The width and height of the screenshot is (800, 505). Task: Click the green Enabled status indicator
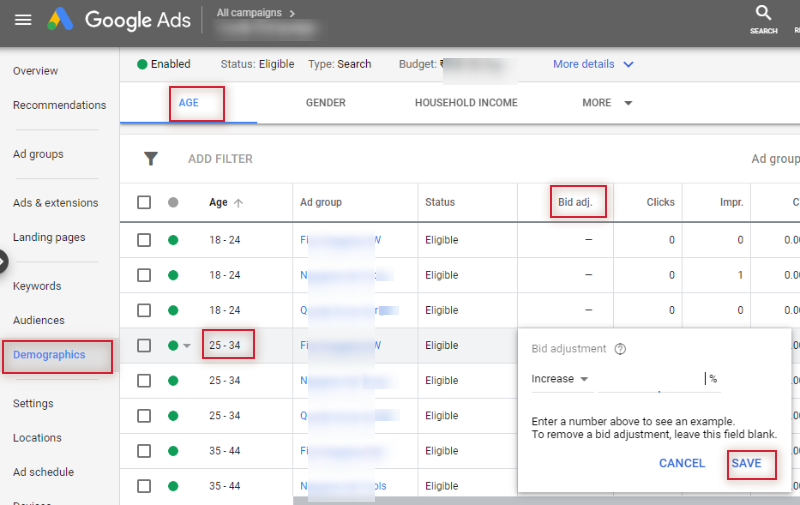coord(142,64)
